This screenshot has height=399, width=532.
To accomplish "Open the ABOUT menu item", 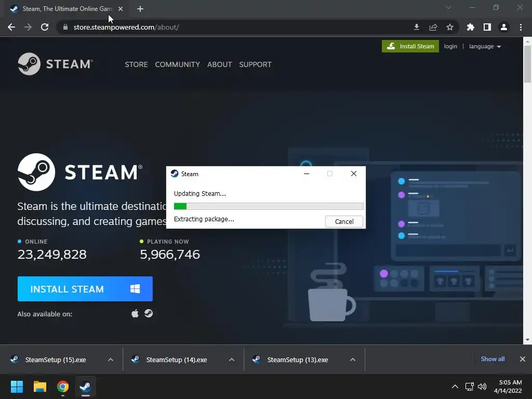I will (x=220, y=64).
